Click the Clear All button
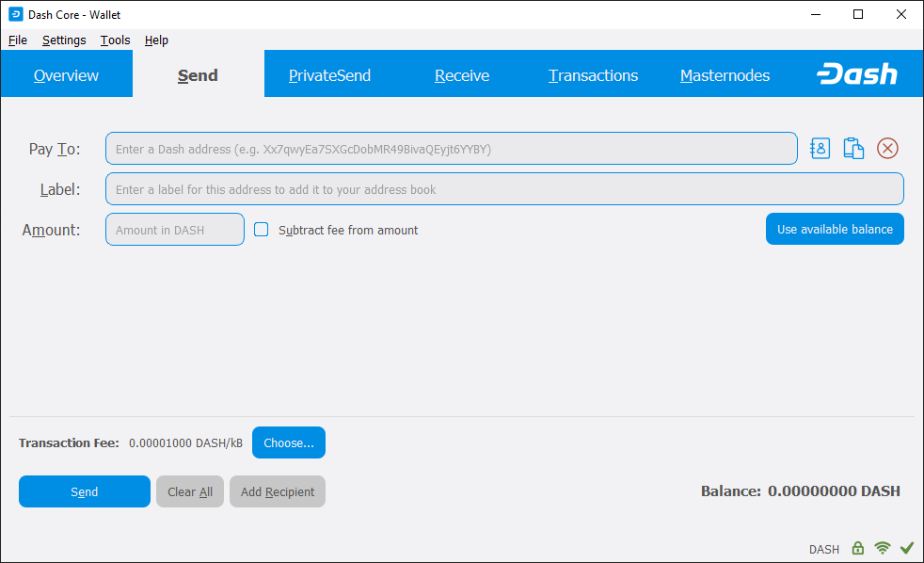 pos(190,491)
